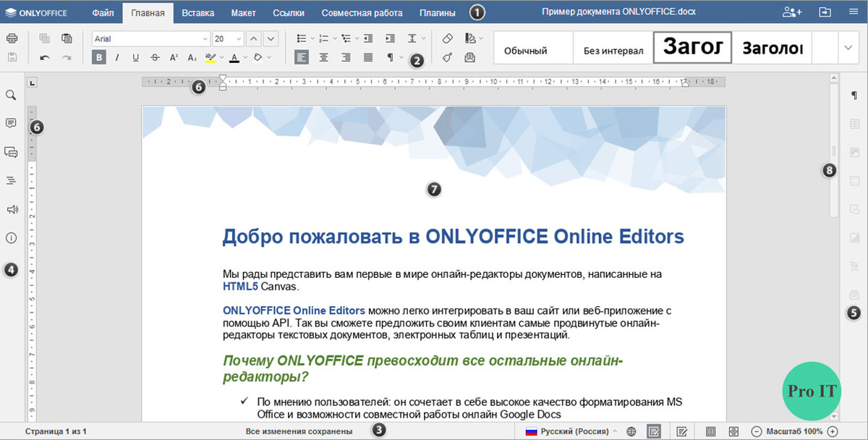This screenshot has width=868, height=440.
Task: Open the Файл tab
Action: (103, 13)
